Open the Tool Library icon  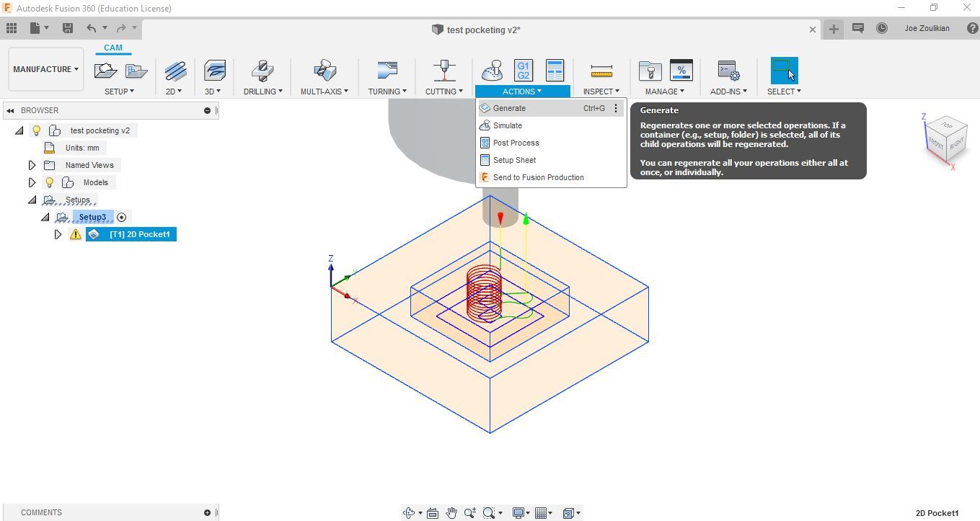[x=650, y=71]
